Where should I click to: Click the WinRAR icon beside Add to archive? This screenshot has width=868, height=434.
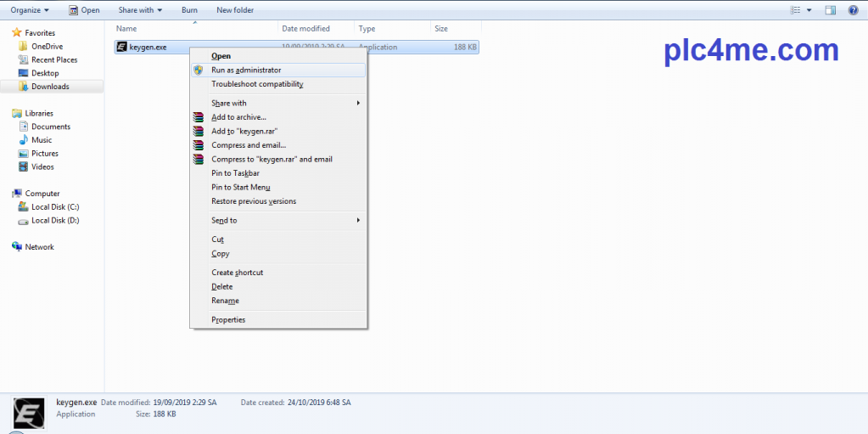[199, 117]
